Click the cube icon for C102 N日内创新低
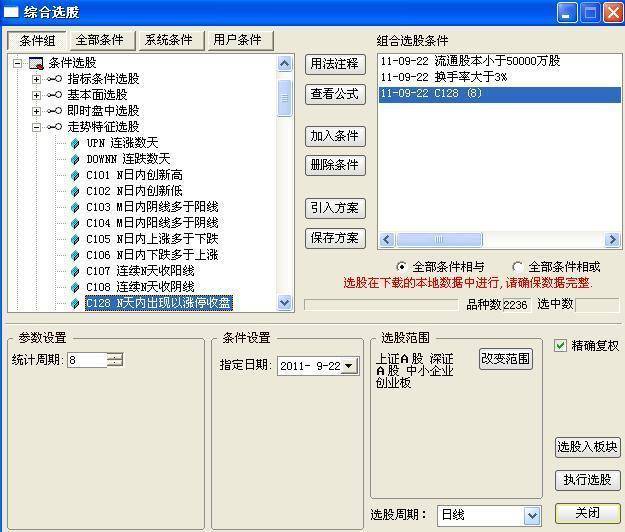 pos(75,191)
